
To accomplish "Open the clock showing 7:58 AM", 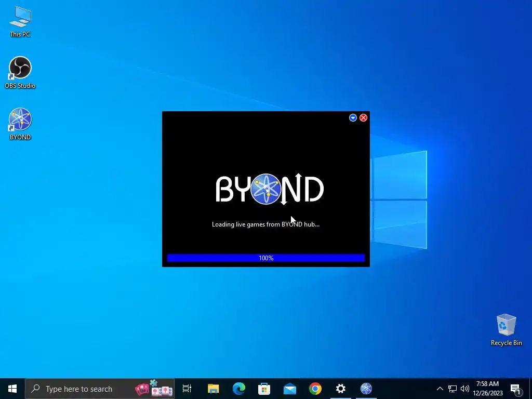I will click(487, 389).
